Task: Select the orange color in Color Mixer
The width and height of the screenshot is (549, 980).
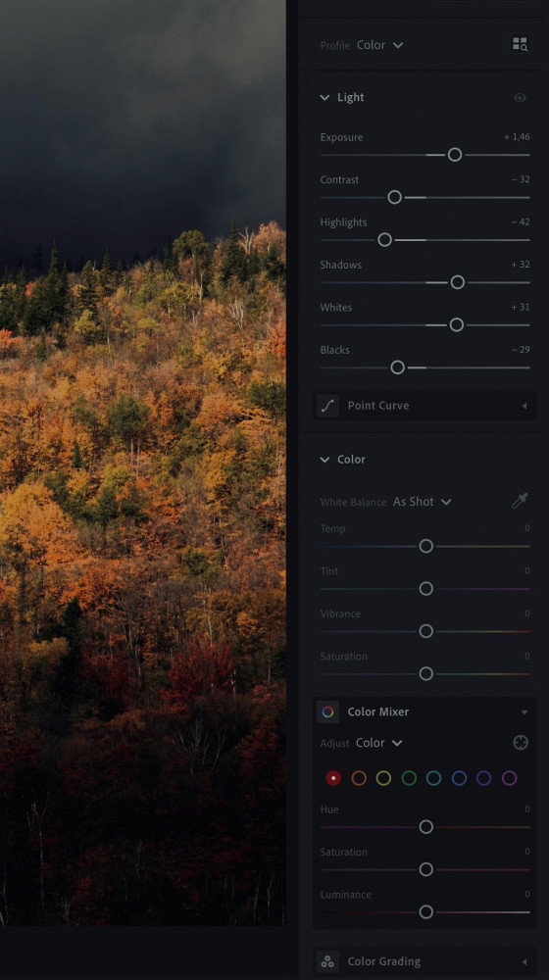Action: coord(358,778)
